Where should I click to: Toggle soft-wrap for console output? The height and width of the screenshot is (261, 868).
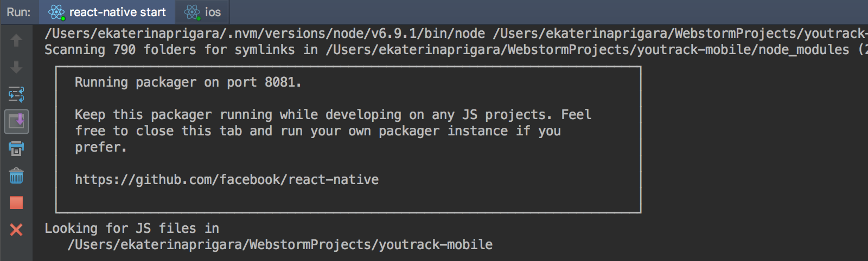coord(16,94)
